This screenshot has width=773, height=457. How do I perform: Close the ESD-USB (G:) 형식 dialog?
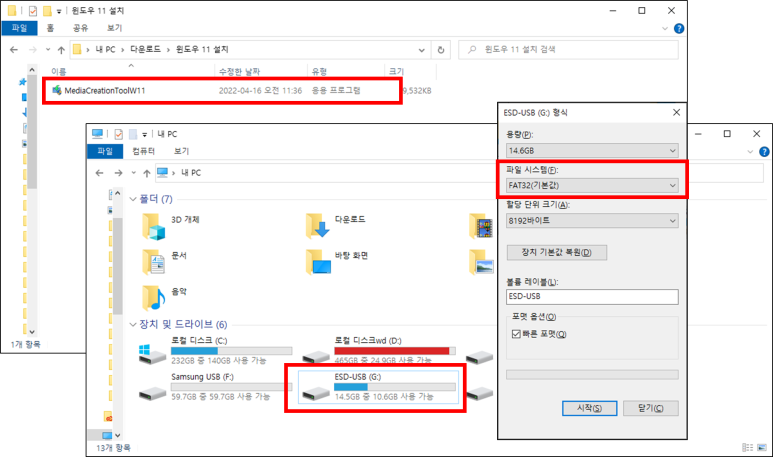[x=676, y=113]
